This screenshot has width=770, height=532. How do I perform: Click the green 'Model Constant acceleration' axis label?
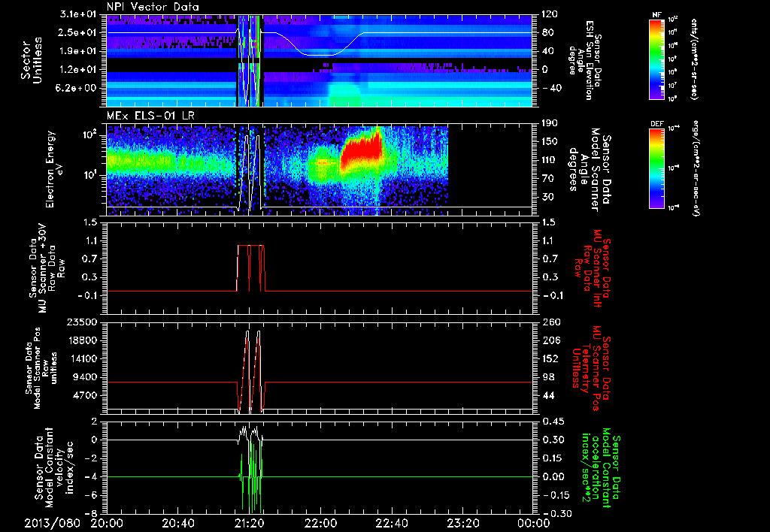599,467
